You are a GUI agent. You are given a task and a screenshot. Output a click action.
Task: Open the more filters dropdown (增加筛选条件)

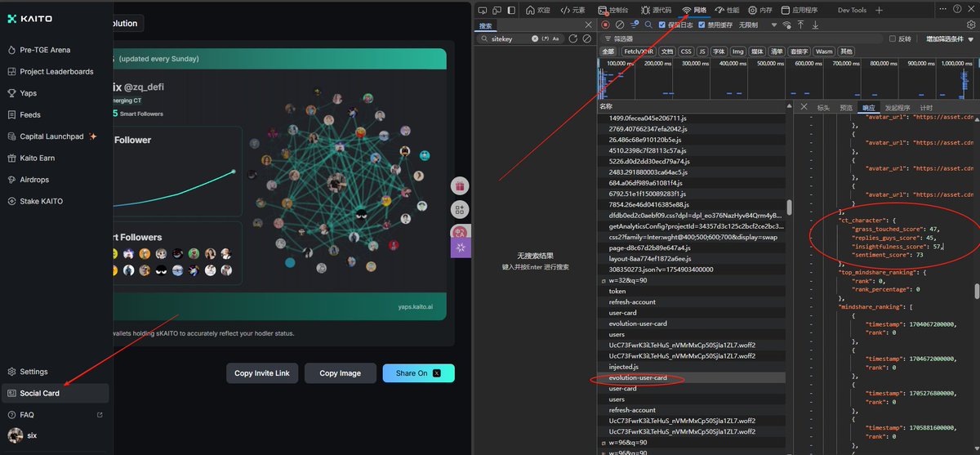[x=950, y=38]
